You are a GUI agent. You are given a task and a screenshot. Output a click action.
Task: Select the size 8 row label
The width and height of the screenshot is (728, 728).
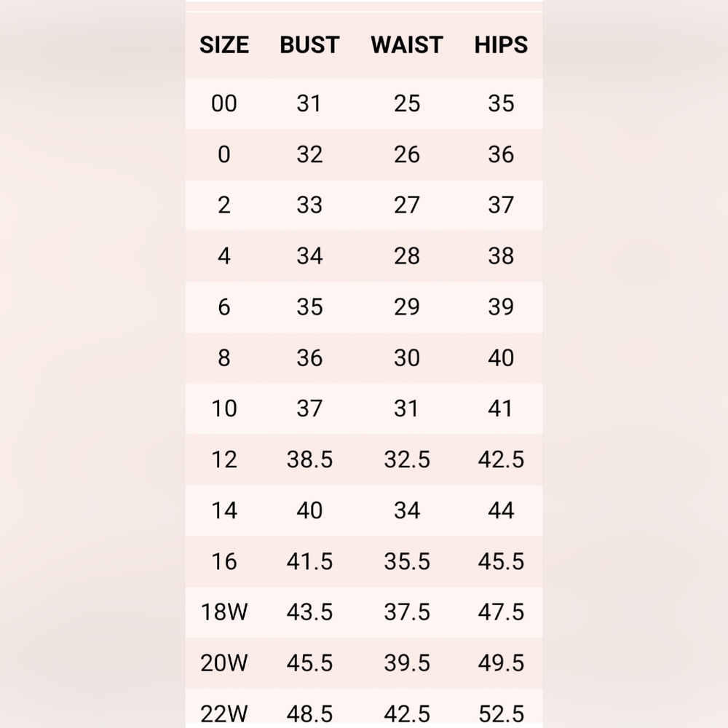224,358
